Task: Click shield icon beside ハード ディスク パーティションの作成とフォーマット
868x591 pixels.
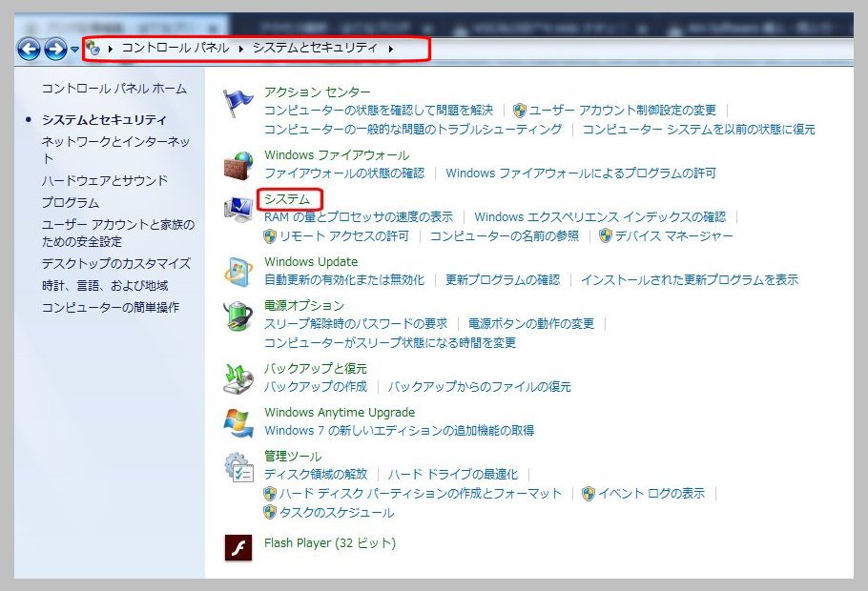Action: pyautogui.click(x=270, y=494)
